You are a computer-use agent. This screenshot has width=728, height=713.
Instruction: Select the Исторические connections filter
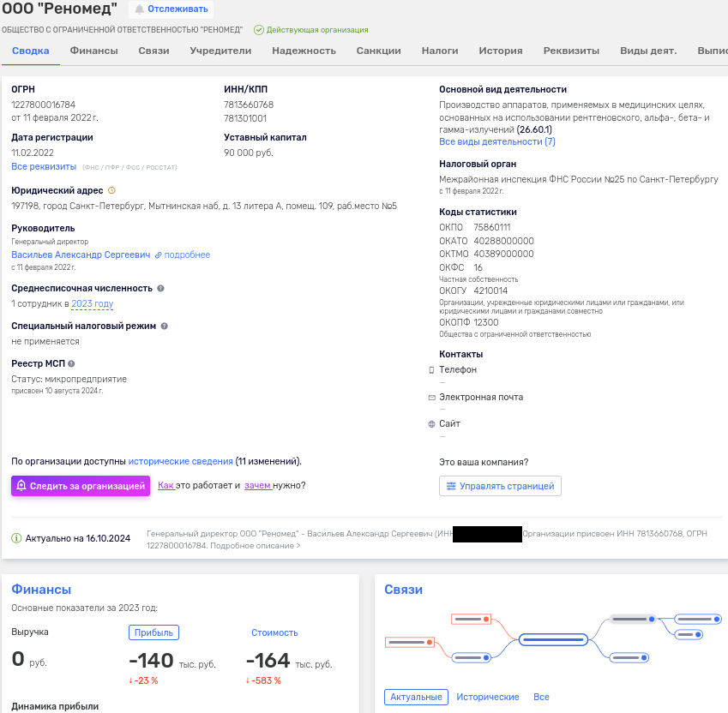pyautogui.click(x=488, y=697)
